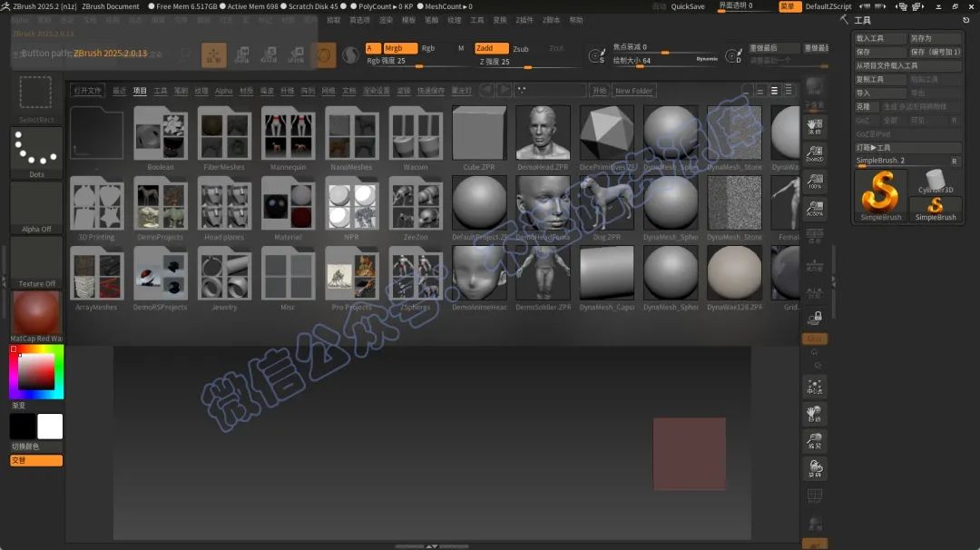The width and height of the screenshot is (980, 550).
Task: Click the 旋转 (rotate) view icon
Action: [814, 468]
